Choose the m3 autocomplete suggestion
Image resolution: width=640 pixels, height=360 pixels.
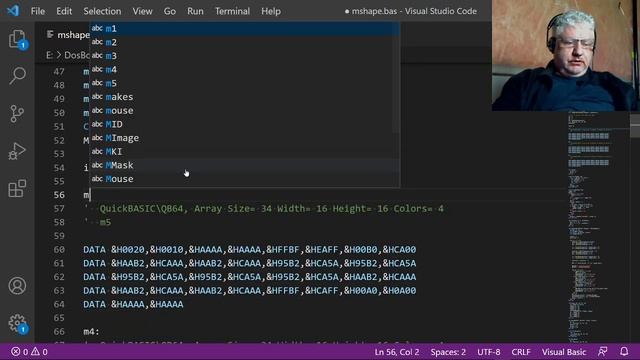tap(244, 56)
